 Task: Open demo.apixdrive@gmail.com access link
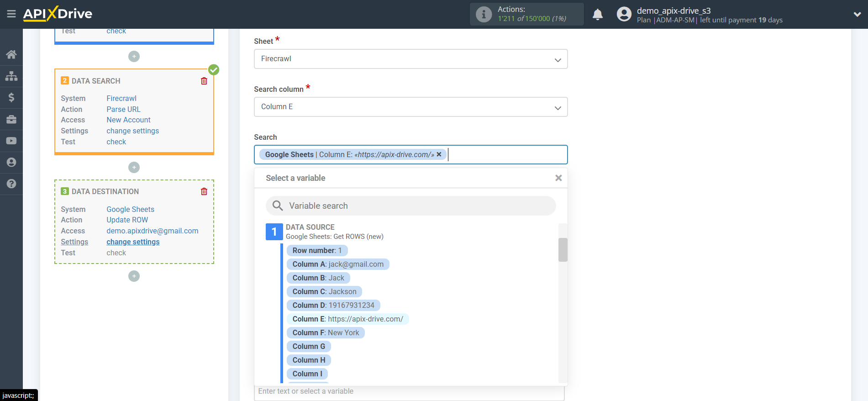tap(153, 231)
